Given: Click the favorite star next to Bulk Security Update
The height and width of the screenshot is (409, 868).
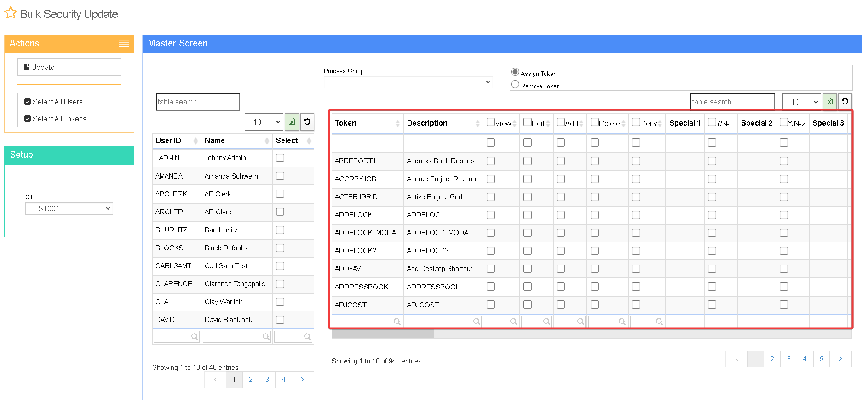Looking at the screenshot, I should (x=11, y=13).
